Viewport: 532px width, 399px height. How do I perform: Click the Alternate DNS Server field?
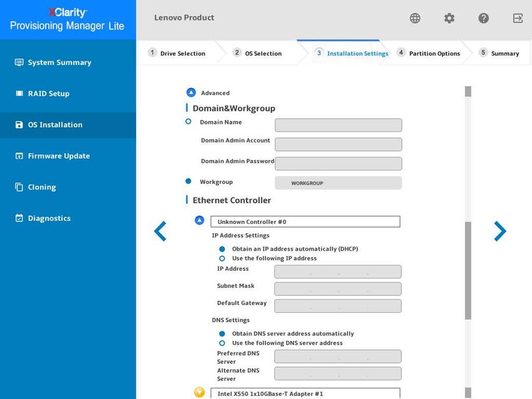(x=338, y=373)
